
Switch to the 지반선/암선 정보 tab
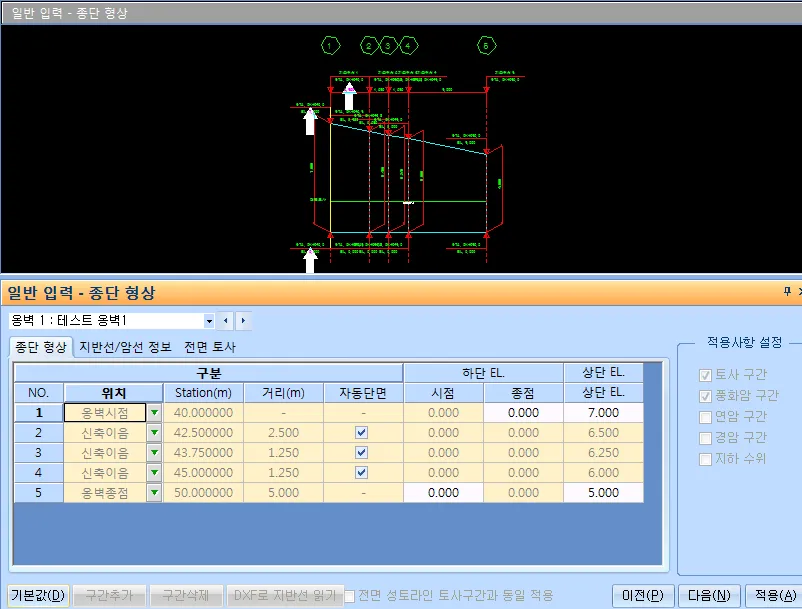125,347
